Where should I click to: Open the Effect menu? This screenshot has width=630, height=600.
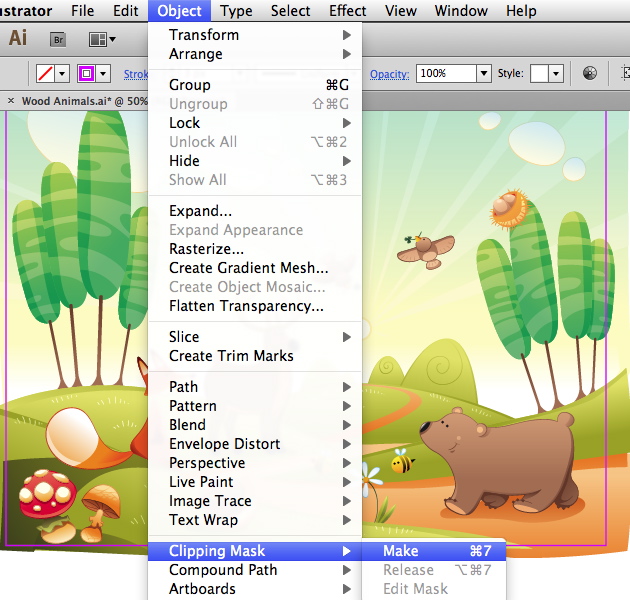348,11
